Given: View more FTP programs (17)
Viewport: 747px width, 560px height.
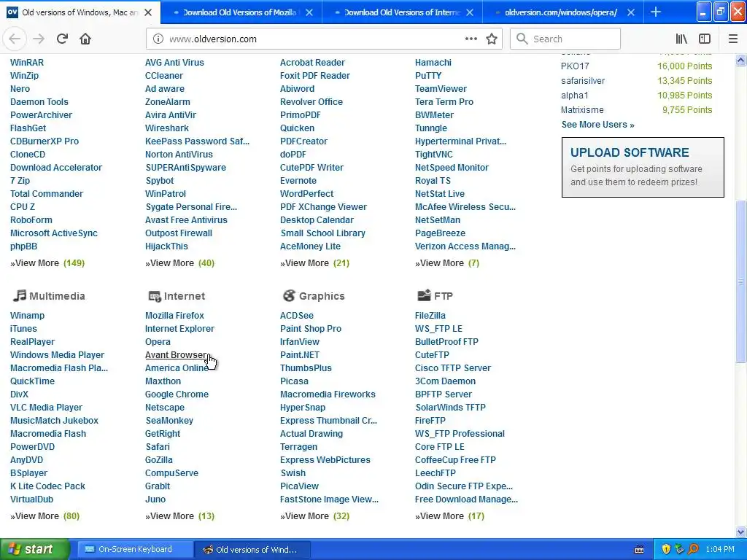Looking at the screenshot, I should point(449,516).
